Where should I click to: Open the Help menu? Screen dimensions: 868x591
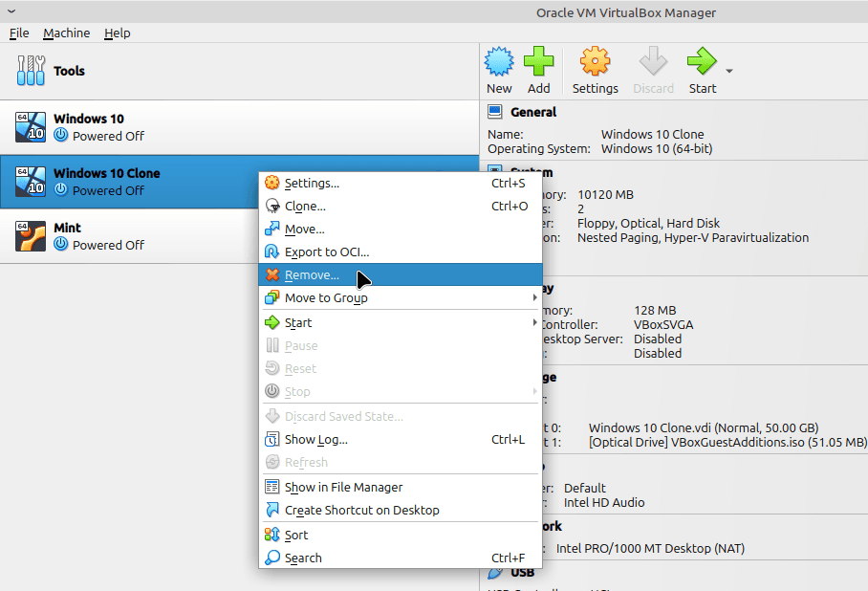pos(118,33)
